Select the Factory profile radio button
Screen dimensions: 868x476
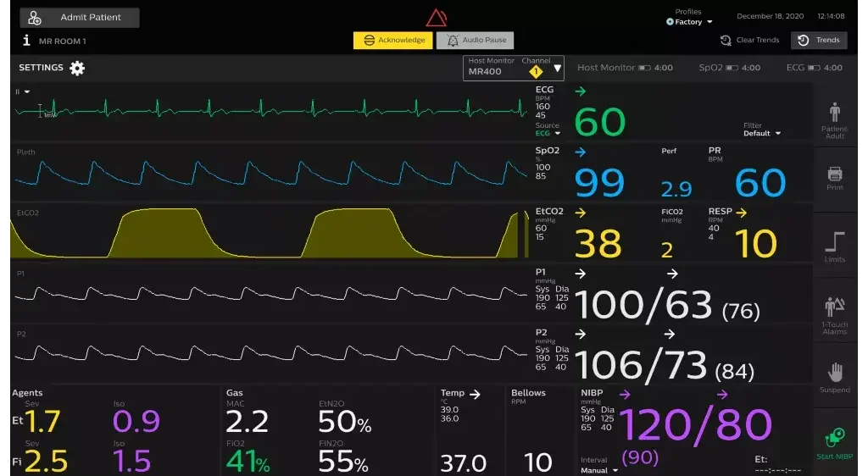click(670, 22)
